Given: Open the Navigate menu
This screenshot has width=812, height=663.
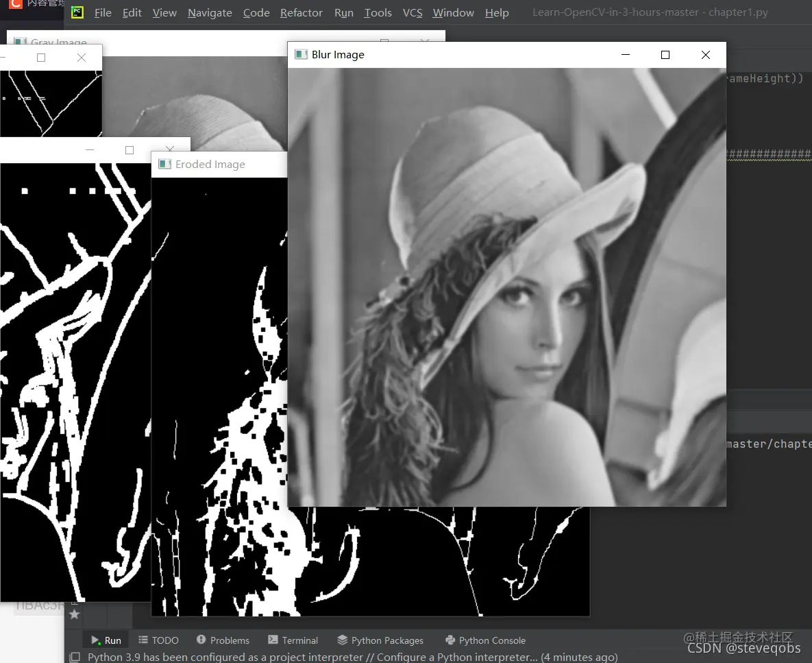Looking at the screenshot, I should pos(210,12).
